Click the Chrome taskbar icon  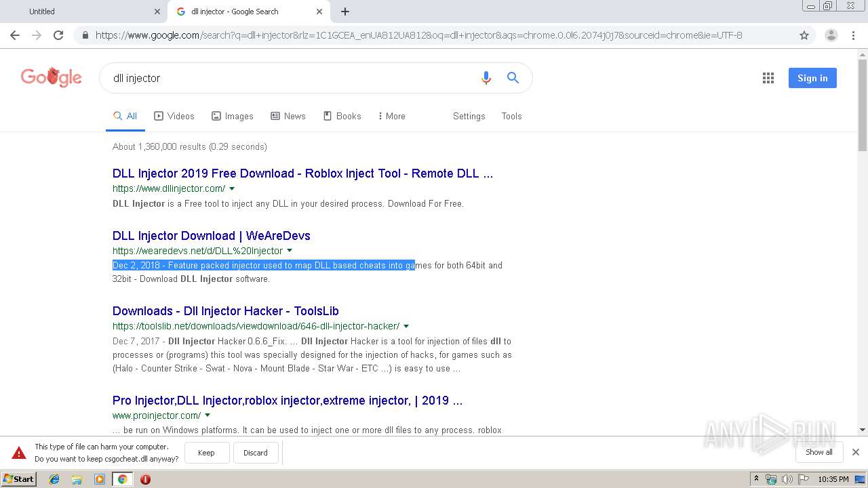[x=123, y=479]
